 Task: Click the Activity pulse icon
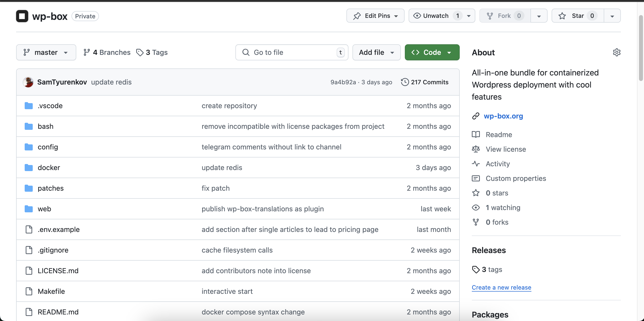click(x=476, y=164)
